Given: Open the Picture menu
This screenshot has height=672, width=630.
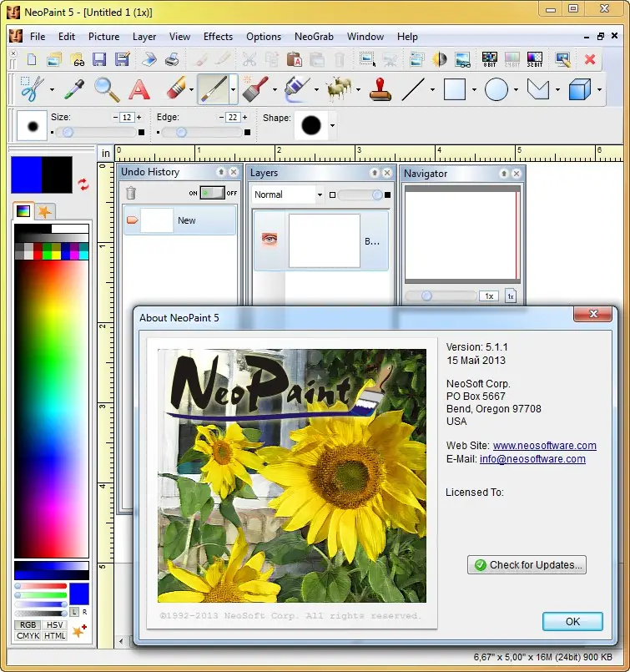Looking at the screenshot, I should click(103, 37).
